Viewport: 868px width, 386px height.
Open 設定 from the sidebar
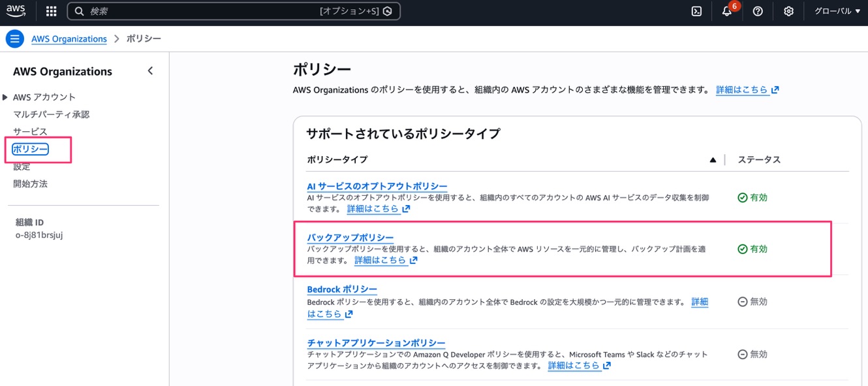pyautogui.click(x=22, y=167)
